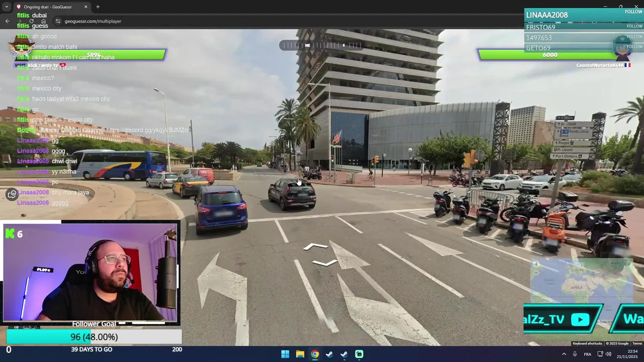Open site information icon in address bar
The image size is (644, 362).
[58, 21]
